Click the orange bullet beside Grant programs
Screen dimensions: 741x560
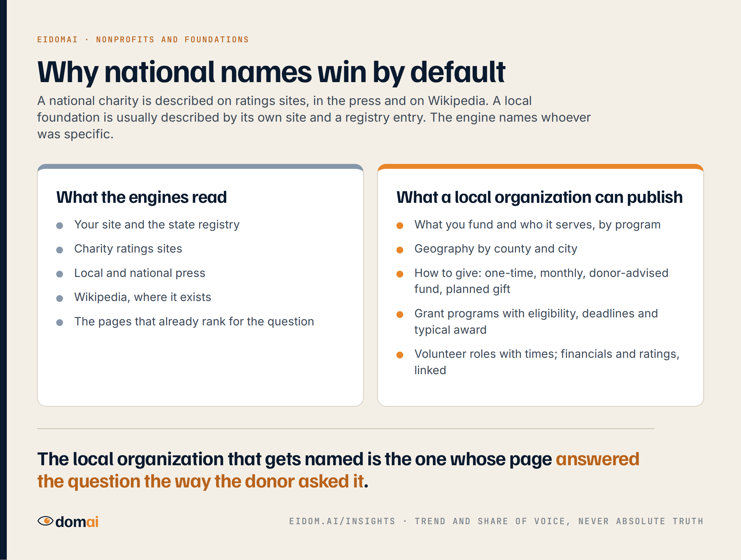400,315
